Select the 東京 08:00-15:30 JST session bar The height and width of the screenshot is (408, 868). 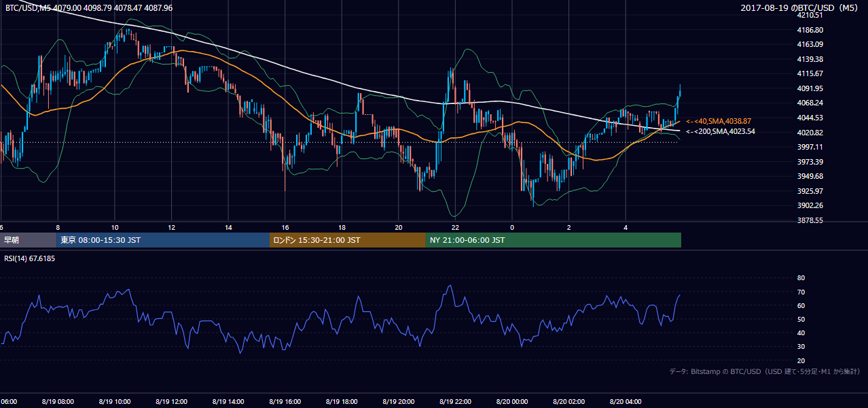coord(162,240)
